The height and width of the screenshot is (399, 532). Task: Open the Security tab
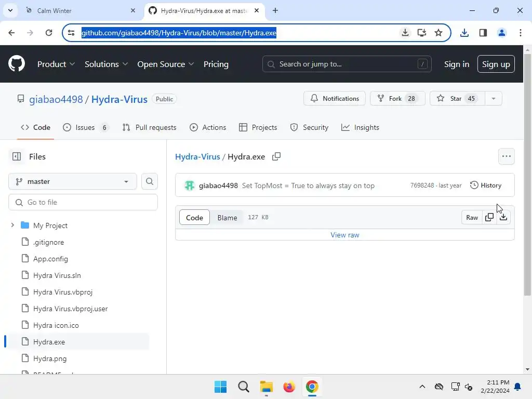(309, 128)
